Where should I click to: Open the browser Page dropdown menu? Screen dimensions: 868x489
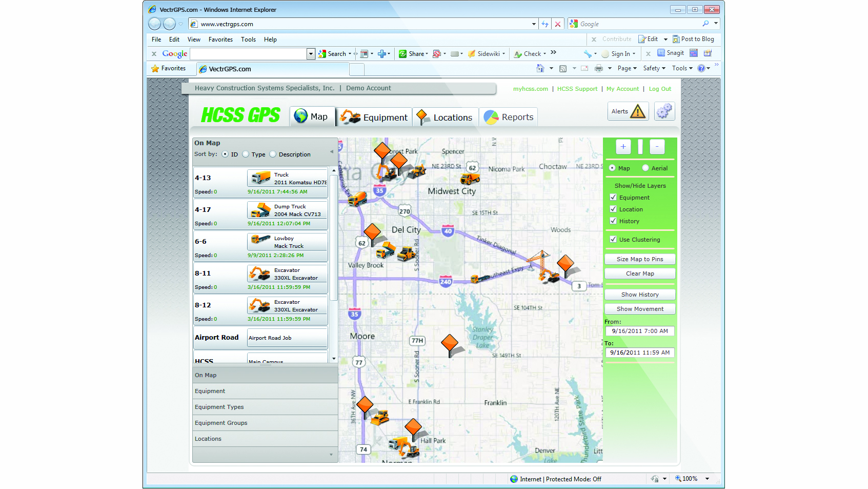[x=627, y=68]
